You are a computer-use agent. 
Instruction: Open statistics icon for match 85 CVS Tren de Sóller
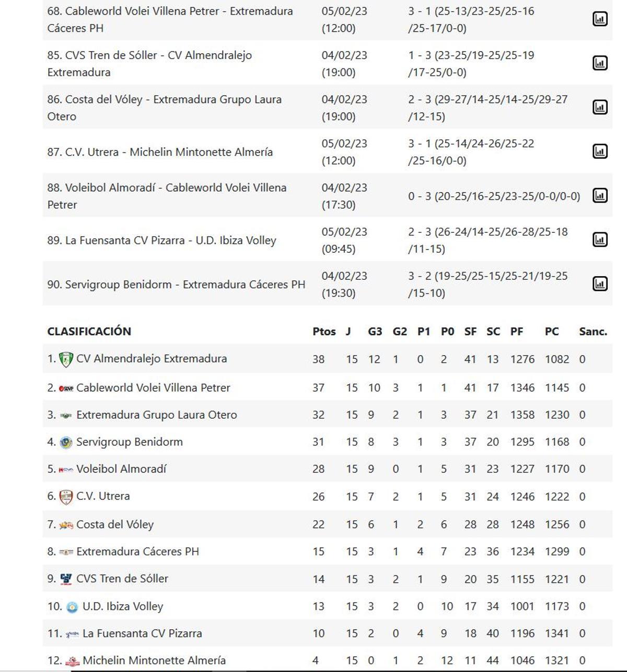point(599,62)
